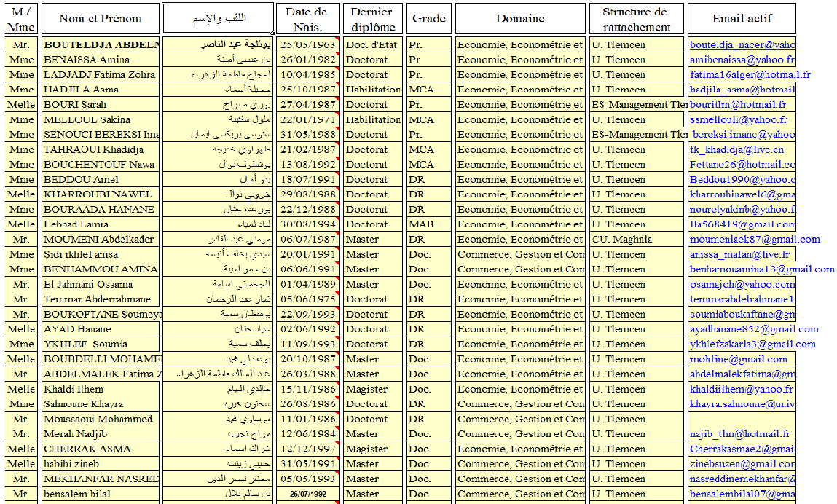Click the birth date cell 25/05/1963

tap(307, 45)
